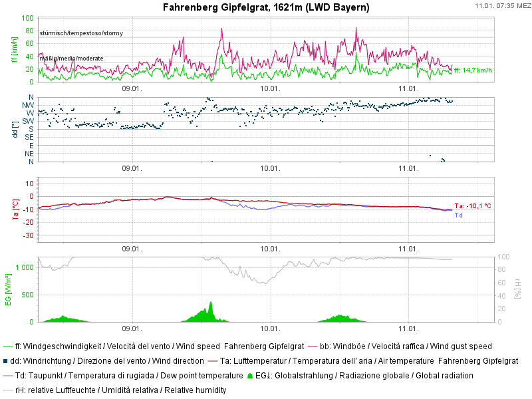This screenshot has width=532, height=399.
Task: Click the grey rH relative humidity legend line
Action: tap(7, 390)
